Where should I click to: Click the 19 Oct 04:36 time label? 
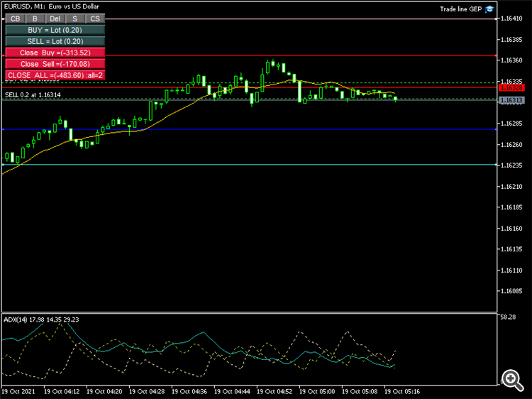coord(189,391)
